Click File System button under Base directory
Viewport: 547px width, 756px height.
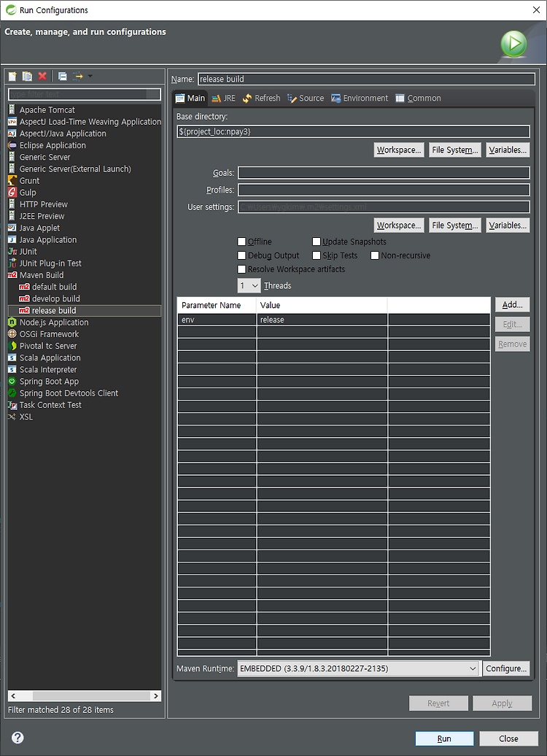point(455,150)
